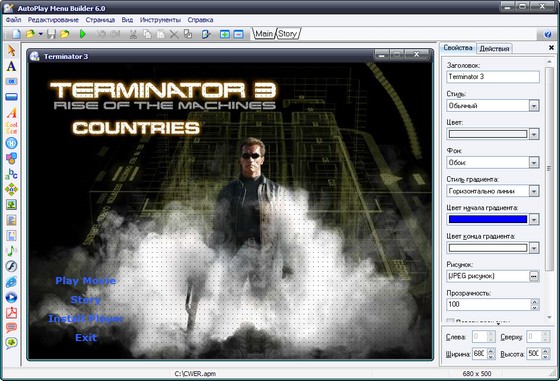The width and height of the screenshot is (560, 381).
Task: Click the Cut scissors icon
Action: pyautogui.click(x=133, y=34)
